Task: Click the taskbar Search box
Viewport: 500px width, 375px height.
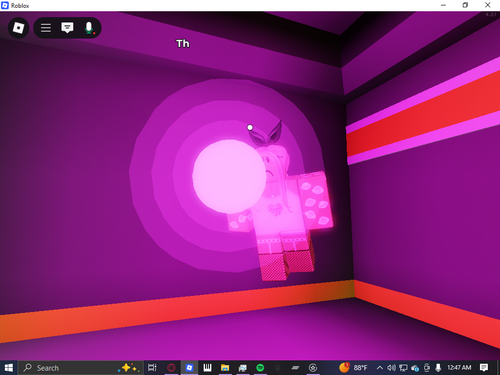Action: pyautogui.click(x=81, y=368)
